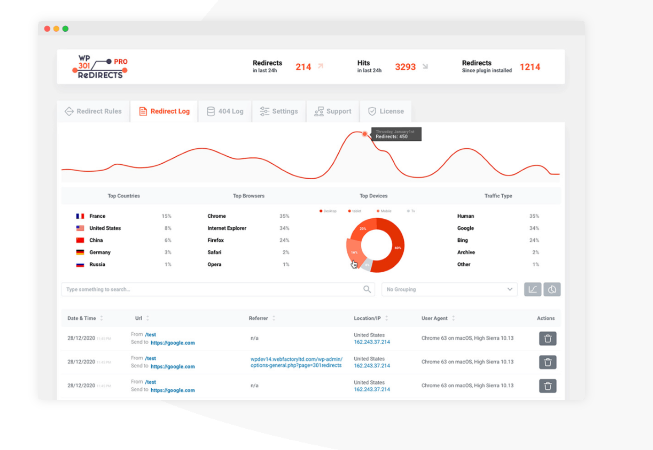Viewport: 653px width, 450px height.
Task: Switch to the Redirect Log tab
Action: (164, 111)
